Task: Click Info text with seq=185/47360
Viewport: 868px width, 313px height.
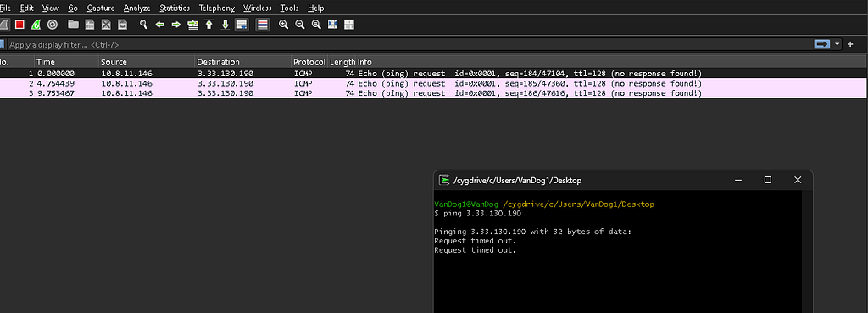Action: pyautogui.click(x=530, y=84)
